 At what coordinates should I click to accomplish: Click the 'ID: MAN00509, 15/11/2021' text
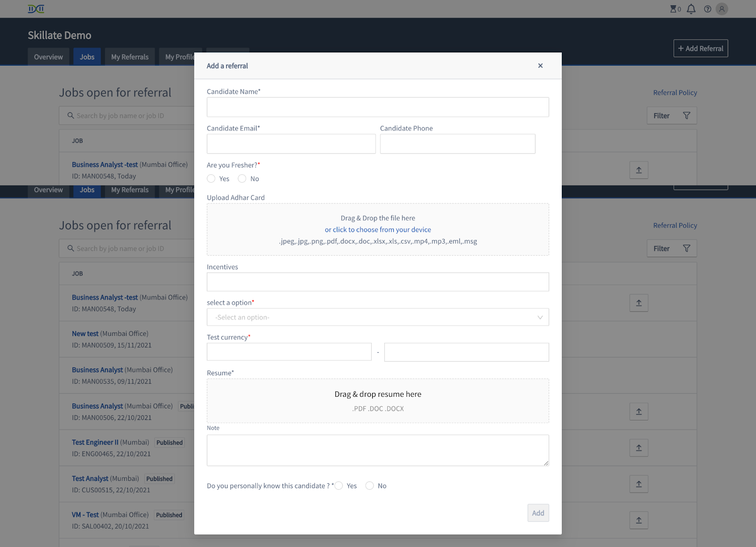[x=112, y=345]
